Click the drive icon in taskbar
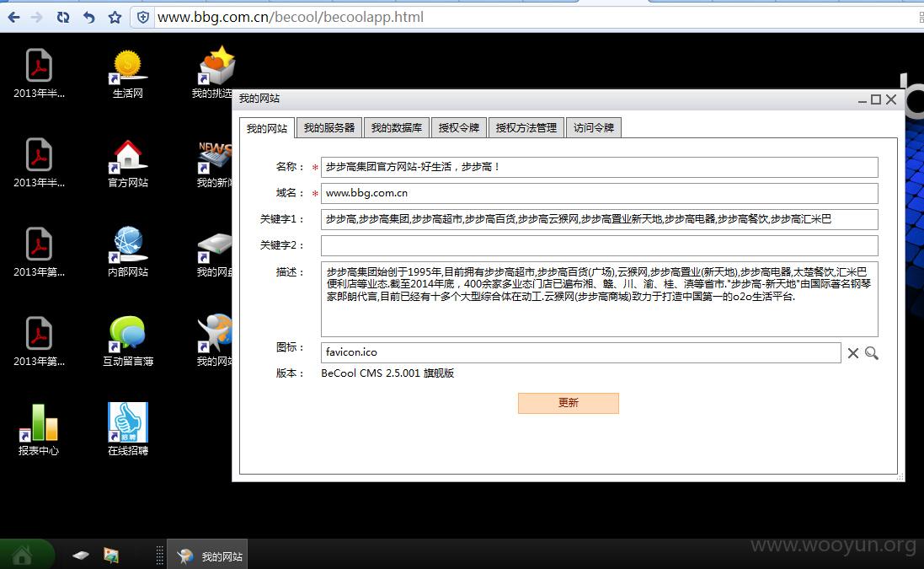The width and height of the screenshot is (924, 569). pos(81,555)
